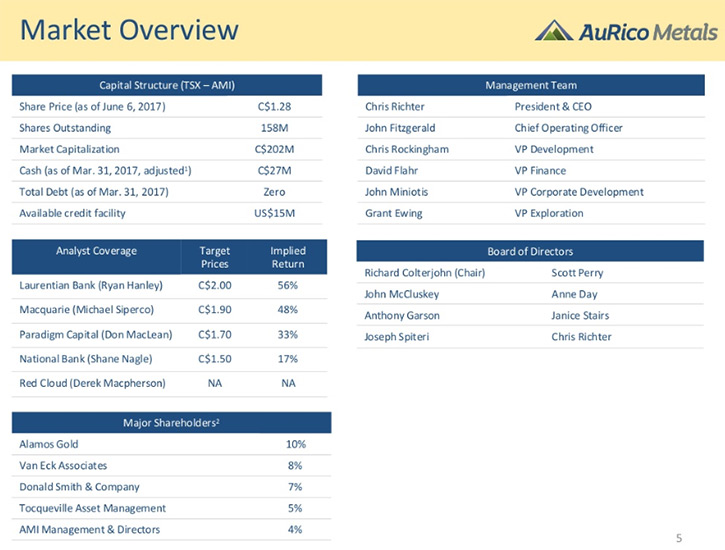
Task: Click the 'Major Shareholders' table header
Action: (x=171, y=422)
